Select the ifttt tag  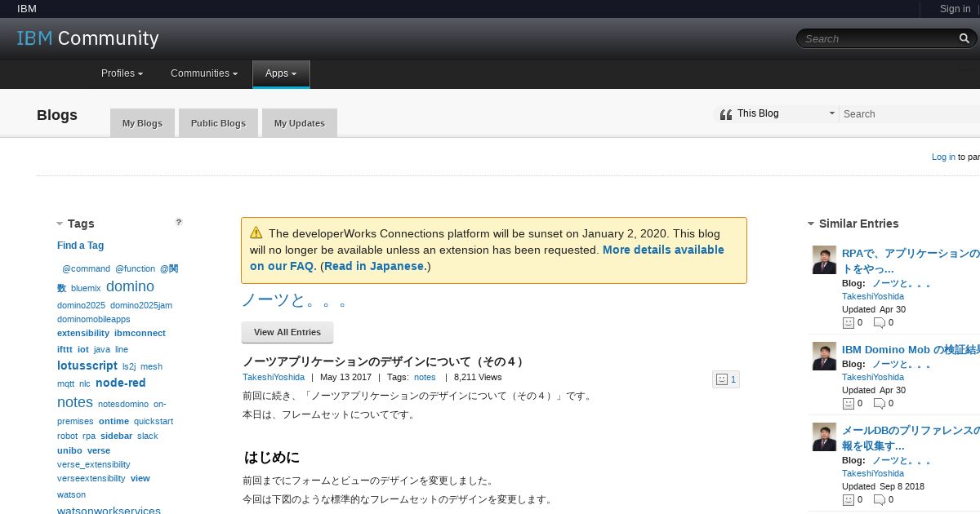click(65, 349)
